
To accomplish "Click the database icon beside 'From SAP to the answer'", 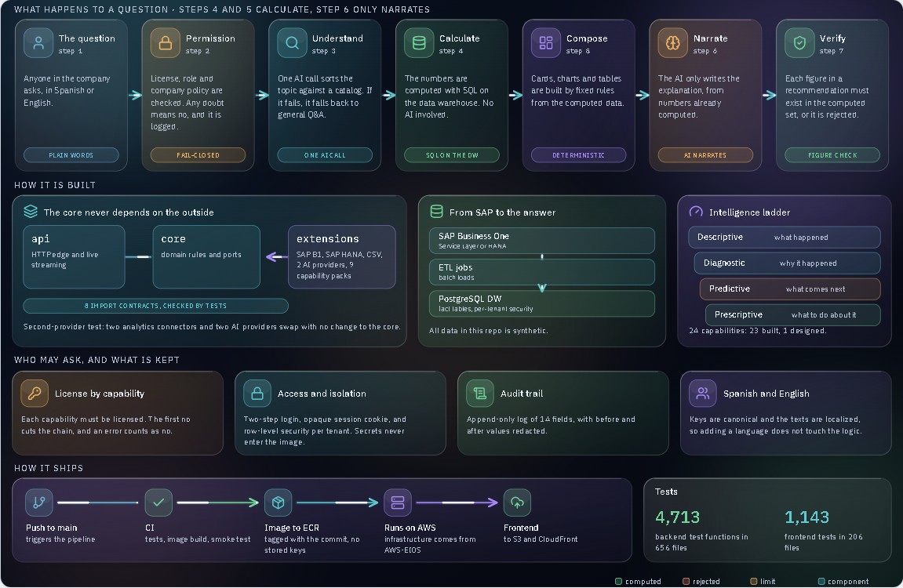I will [436, 212].
